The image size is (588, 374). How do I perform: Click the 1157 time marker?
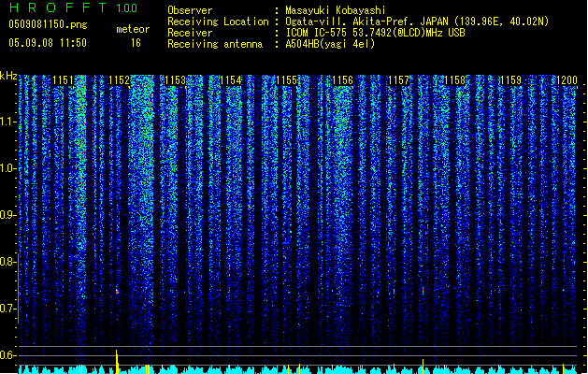(x=398, y=80)
